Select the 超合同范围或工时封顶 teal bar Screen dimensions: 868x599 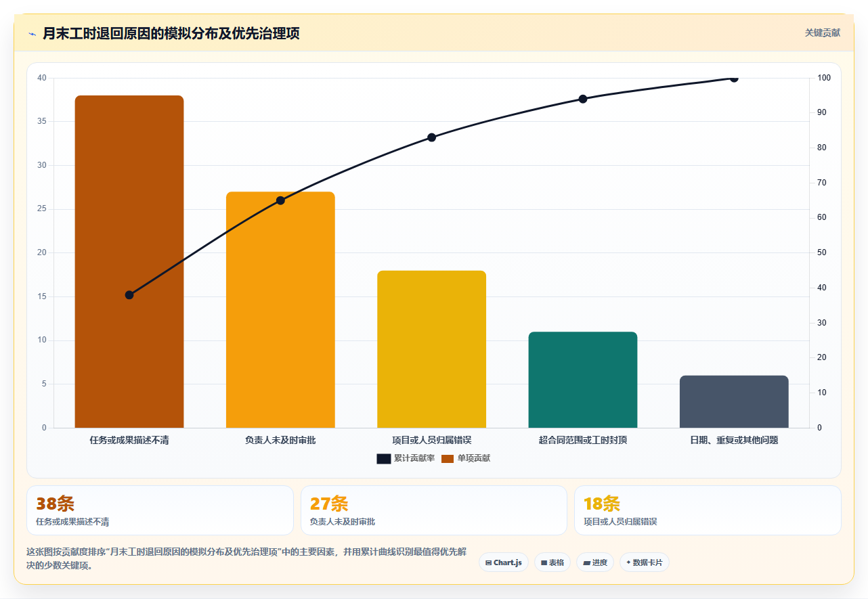pos(583,380)
